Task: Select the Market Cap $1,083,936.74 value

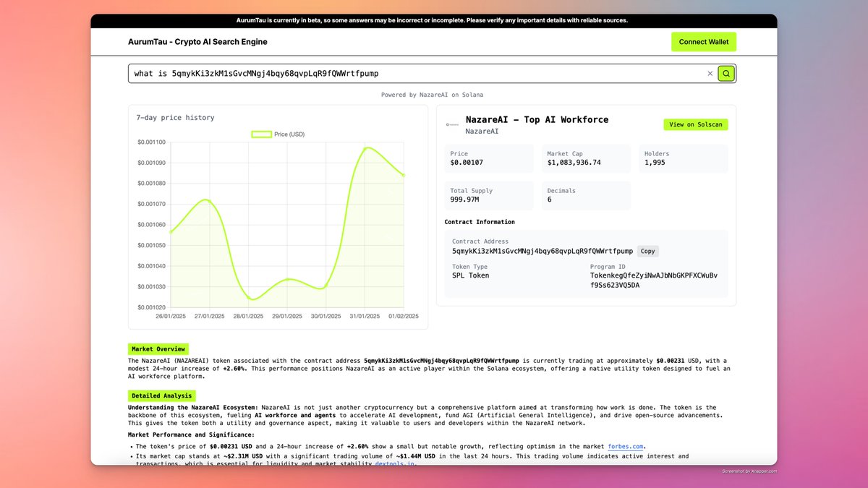Action: pyautogui.click(x=574, y=163)
